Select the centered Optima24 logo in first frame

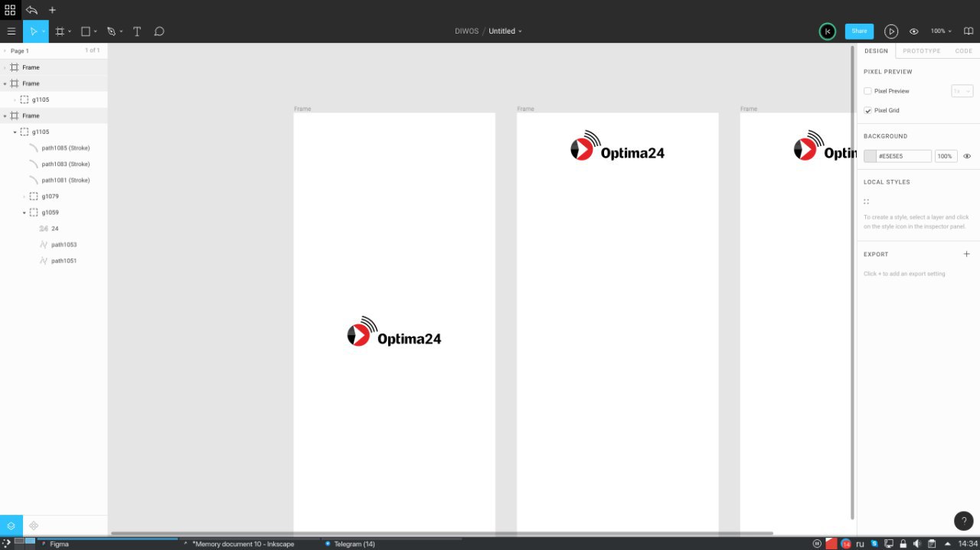pyautogui.click(x=394, y=331)
